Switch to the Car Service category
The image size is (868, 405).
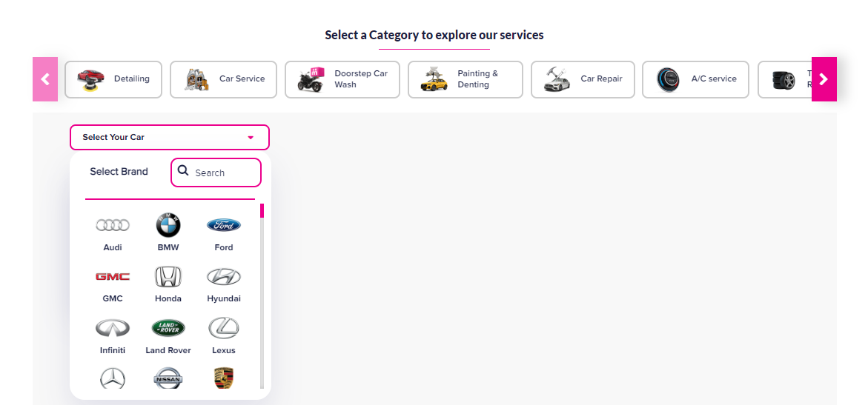tap(223, 79)
